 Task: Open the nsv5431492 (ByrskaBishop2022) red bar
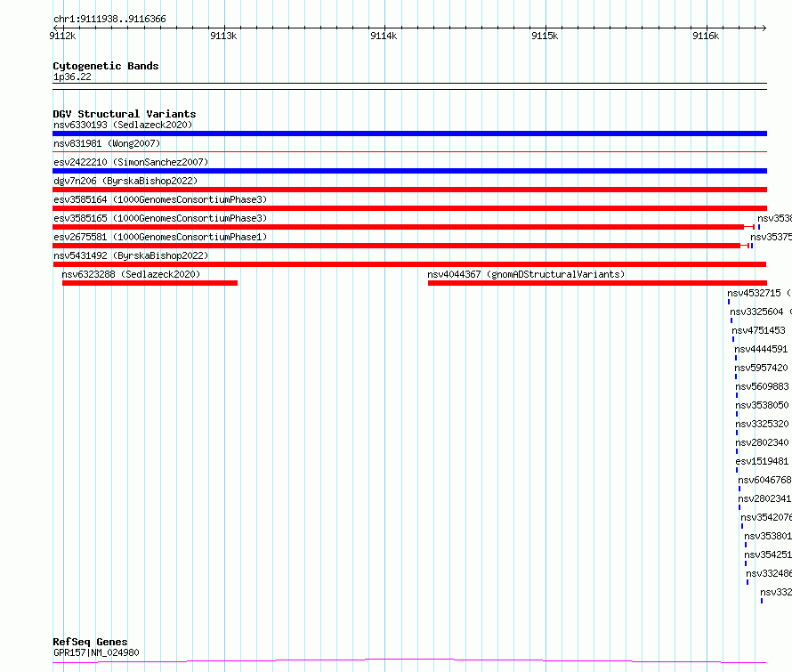point(409,264)
